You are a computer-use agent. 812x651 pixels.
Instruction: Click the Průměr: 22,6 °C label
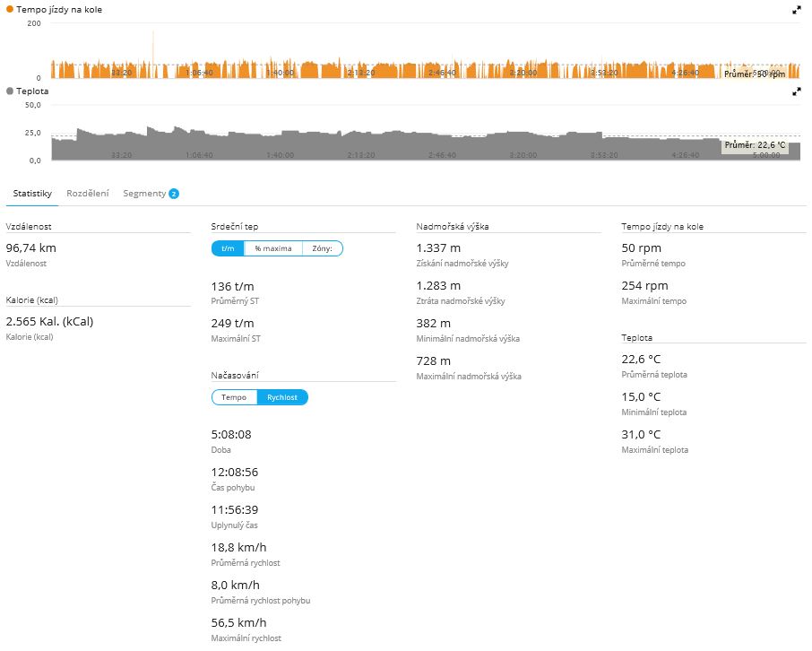(755, 144)
